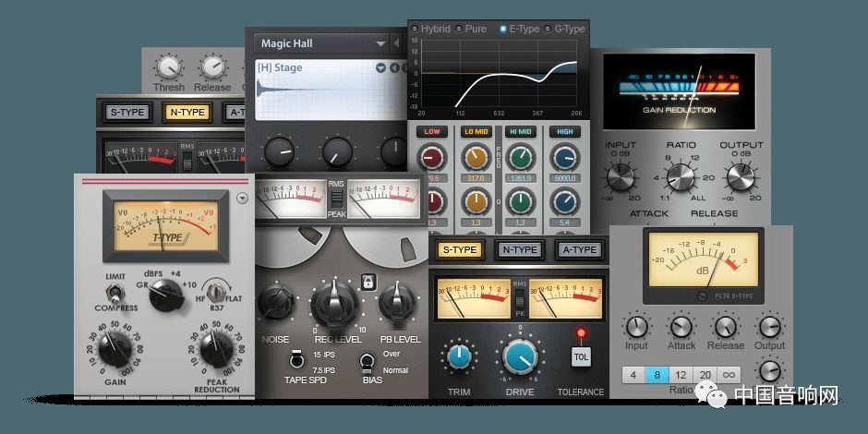This screenshot has height=434, width=868.
Task: Click the PC76 U-Type Output knob
Action: (x=770, y=327)
